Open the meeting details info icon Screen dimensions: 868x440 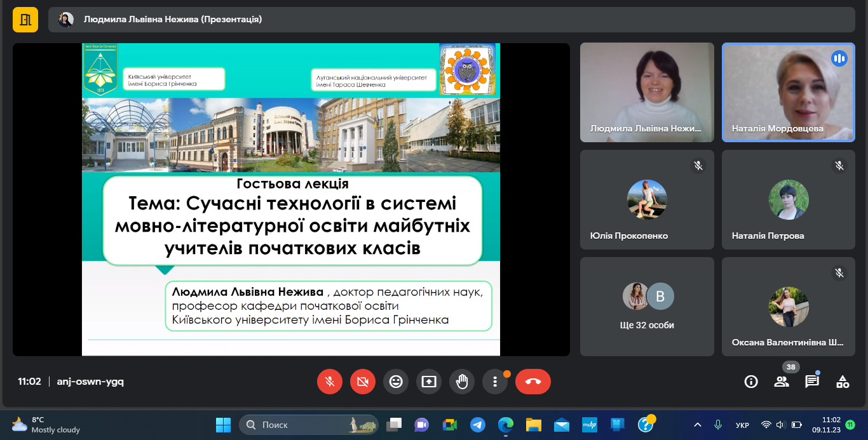click(x=751, y=382)
